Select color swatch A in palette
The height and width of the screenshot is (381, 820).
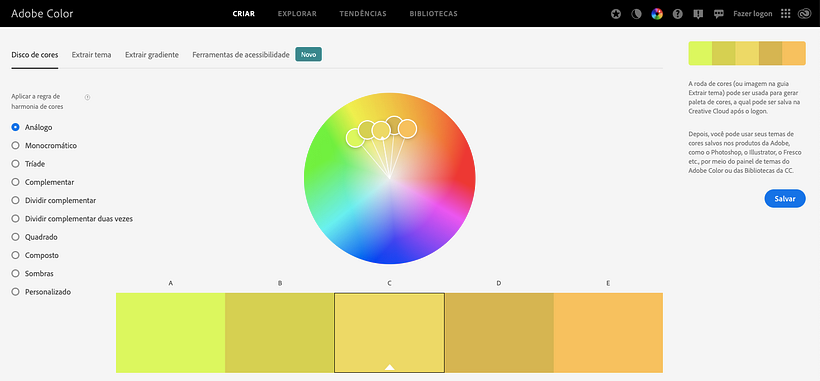(x=170, y=333)
